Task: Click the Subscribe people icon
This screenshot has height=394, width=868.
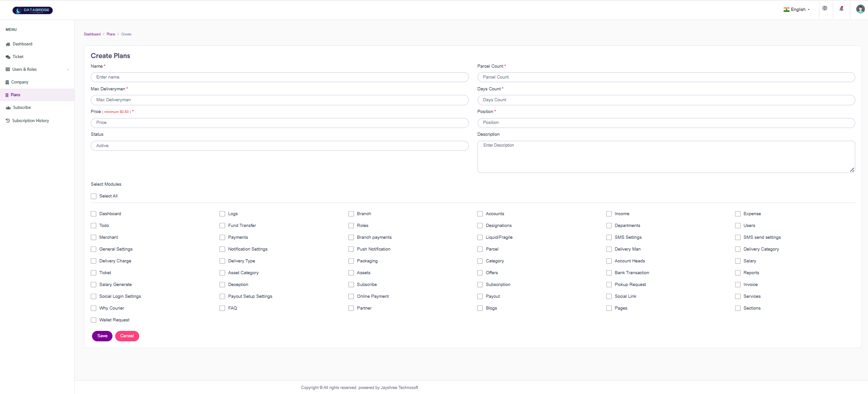Action: 8,108
